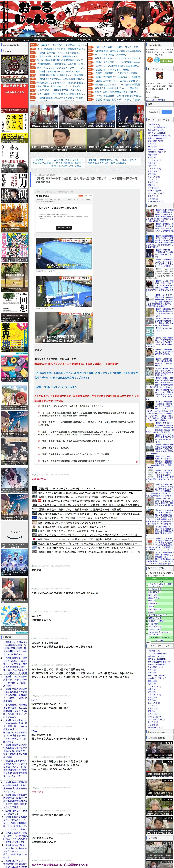
Task: Open the Twitter&RSS widget header
Action: (160, 45)
